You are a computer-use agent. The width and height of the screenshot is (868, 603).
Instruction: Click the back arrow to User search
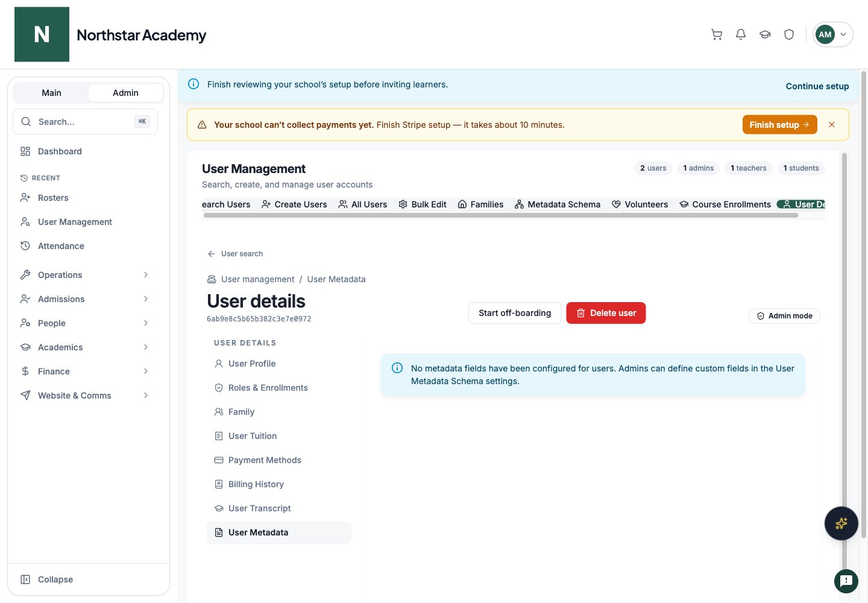212,254
